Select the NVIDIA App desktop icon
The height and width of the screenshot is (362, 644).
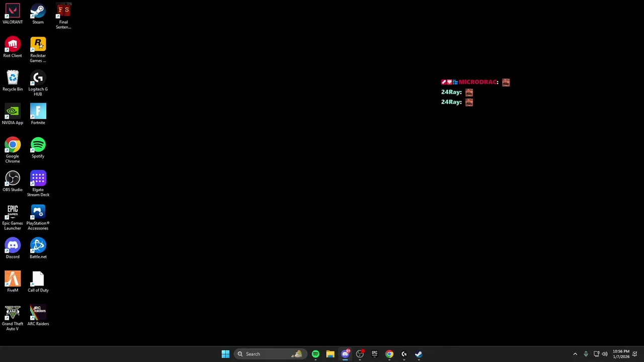point(13,115)
